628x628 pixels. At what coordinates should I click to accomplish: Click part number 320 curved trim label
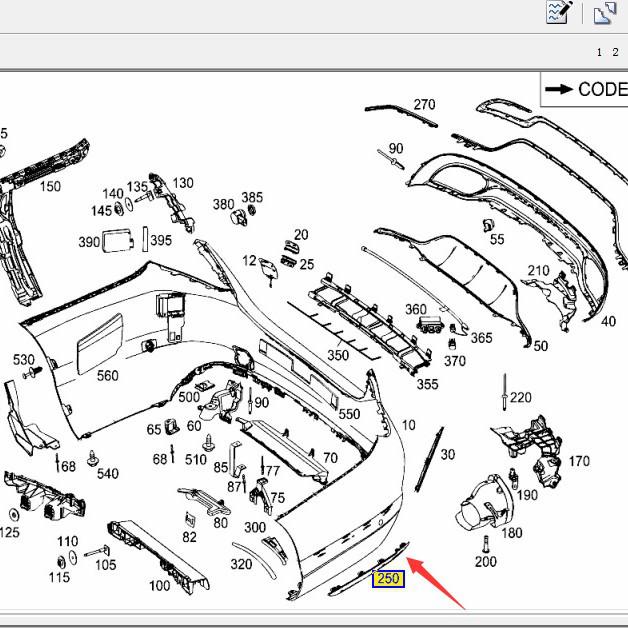tap(241, 564)
